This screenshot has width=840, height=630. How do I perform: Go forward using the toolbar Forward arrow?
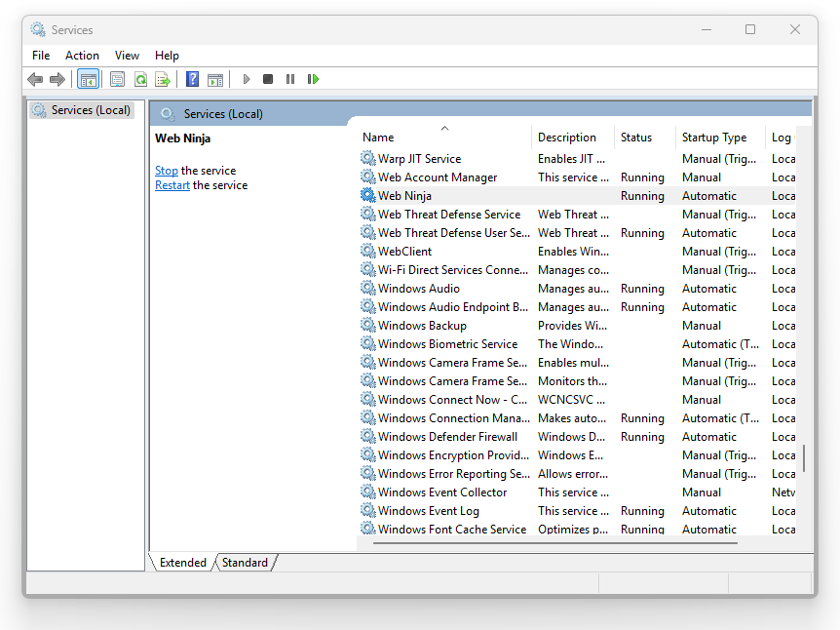point(57,79)
